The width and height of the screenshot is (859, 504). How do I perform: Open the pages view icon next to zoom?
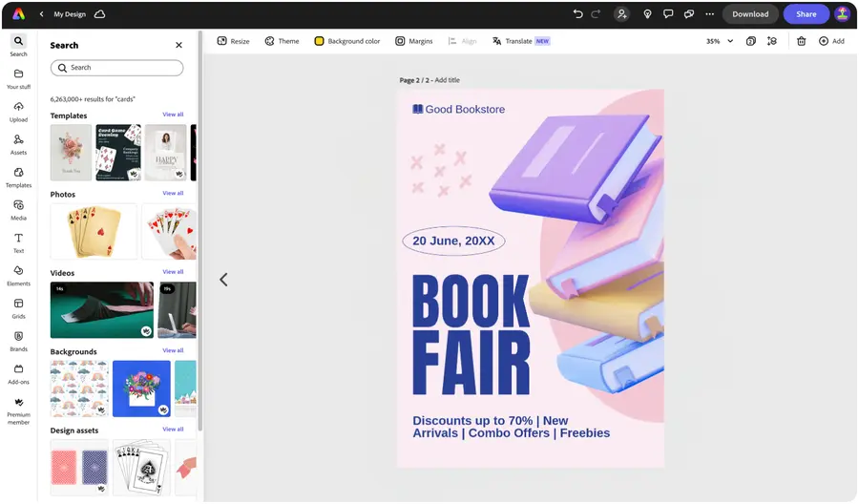coord(751,41)
